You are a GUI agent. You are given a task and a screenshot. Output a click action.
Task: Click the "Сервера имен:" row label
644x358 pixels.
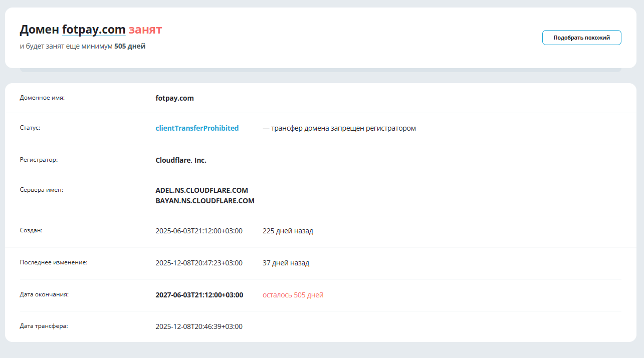point(42,190)
